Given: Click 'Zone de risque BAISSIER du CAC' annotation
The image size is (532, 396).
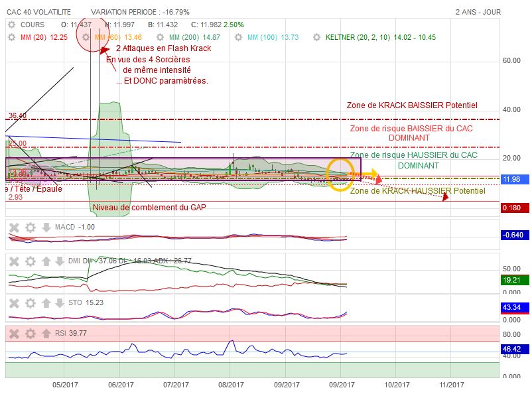Looking at the screenshot, I should point(411,129).
